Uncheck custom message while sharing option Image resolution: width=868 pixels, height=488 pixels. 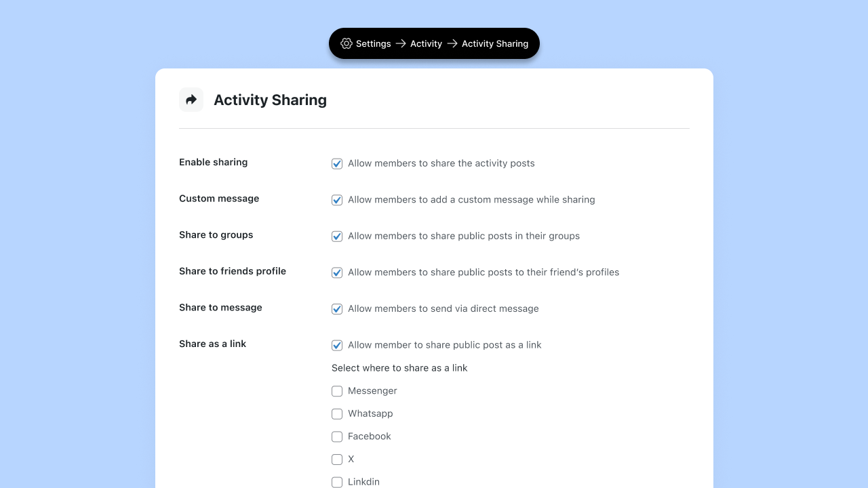click(x=337, y=200)
